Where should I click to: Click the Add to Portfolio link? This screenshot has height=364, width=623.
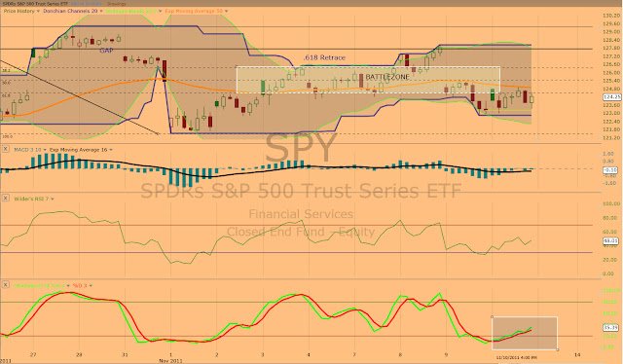(x=87, y=4)
